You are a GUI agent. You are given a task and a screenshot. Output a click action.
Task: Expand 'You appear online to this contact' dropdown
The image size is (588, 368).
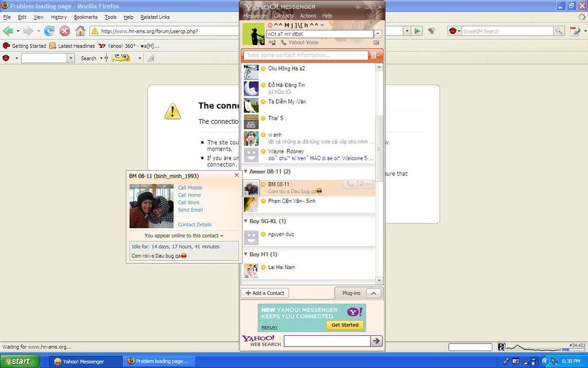(x=222, y=236)
